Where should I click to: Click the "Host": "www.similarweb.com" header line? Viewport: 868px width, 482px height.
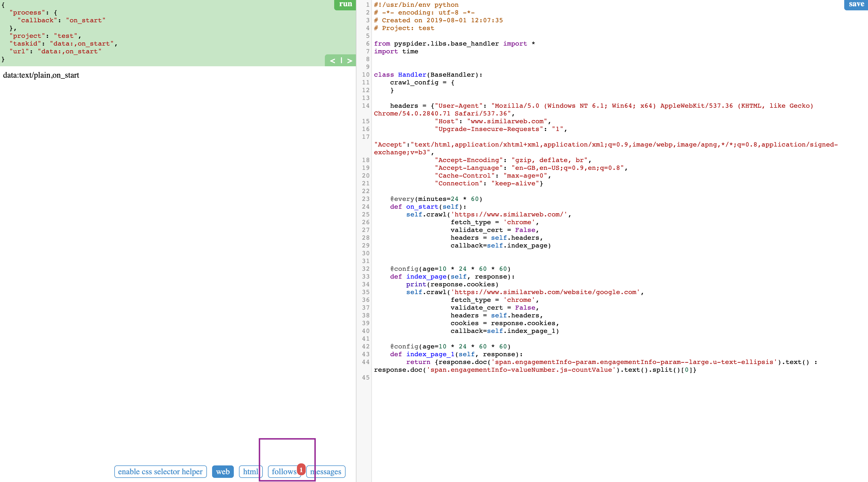(493, 121)
